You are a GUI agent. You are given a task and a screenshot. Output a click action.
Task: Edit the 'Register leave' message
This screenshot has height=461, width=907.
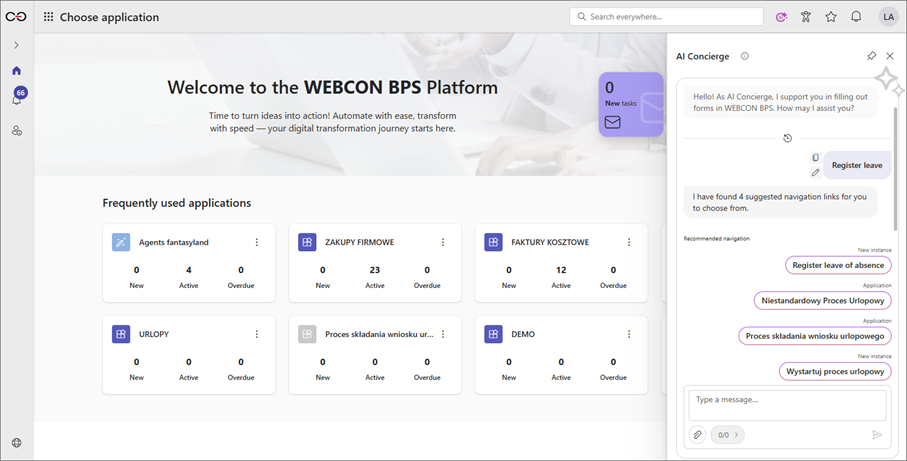click(815, 172)
